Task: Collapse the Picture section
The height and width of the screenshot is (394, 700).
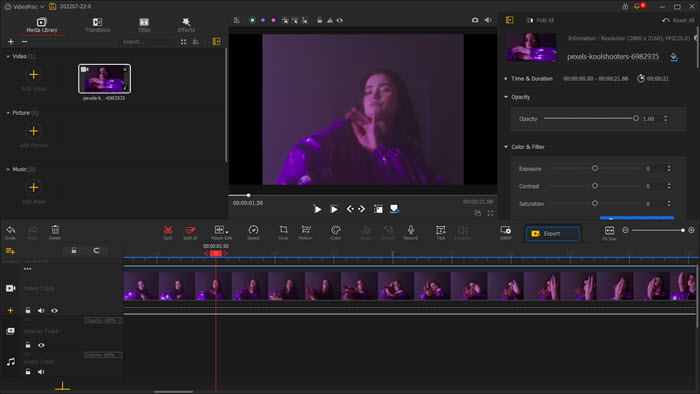Action: coord(8,113)
